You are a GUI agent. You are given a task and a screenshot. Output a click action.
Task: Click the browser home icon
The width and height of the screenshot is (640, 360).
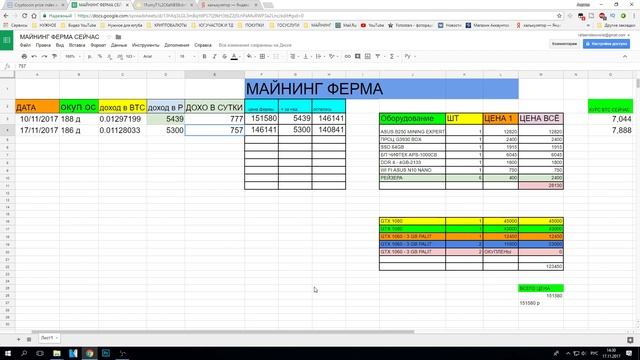[x=34, y=16]
